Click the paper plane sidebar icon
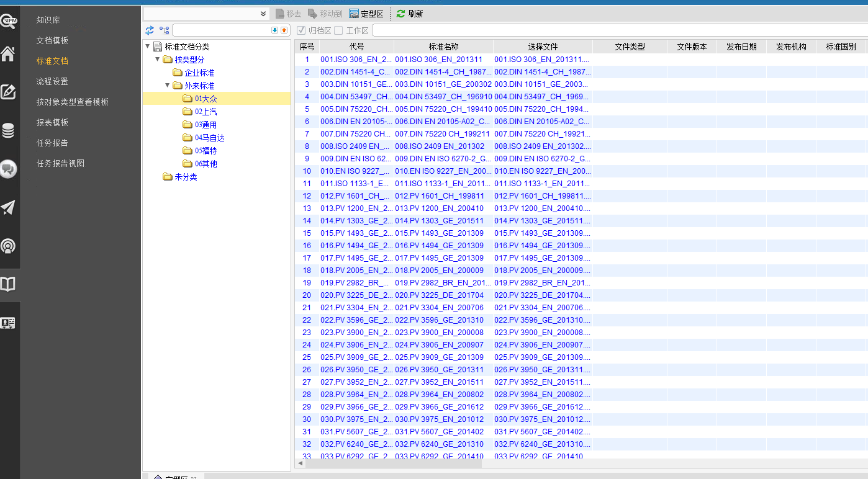The image size is (868, 479). point(8,207)
